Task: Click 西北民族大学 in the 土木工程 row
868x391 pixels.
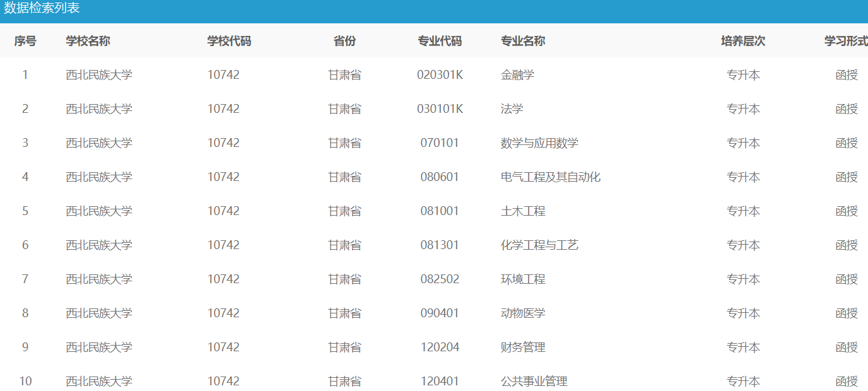Action: click(x=99, y=211)
